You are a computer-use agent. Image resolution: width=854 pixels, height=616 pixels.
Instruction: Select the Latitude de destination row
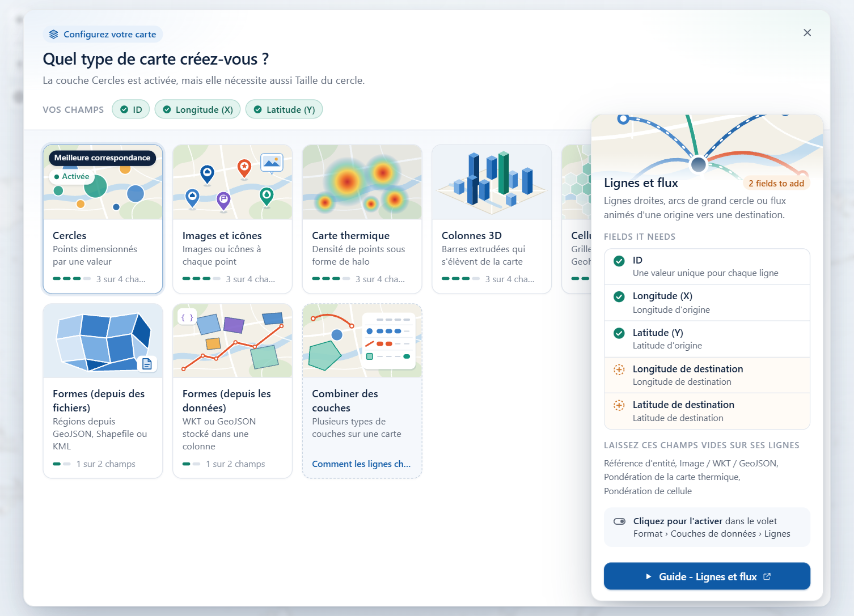point(707,411)
